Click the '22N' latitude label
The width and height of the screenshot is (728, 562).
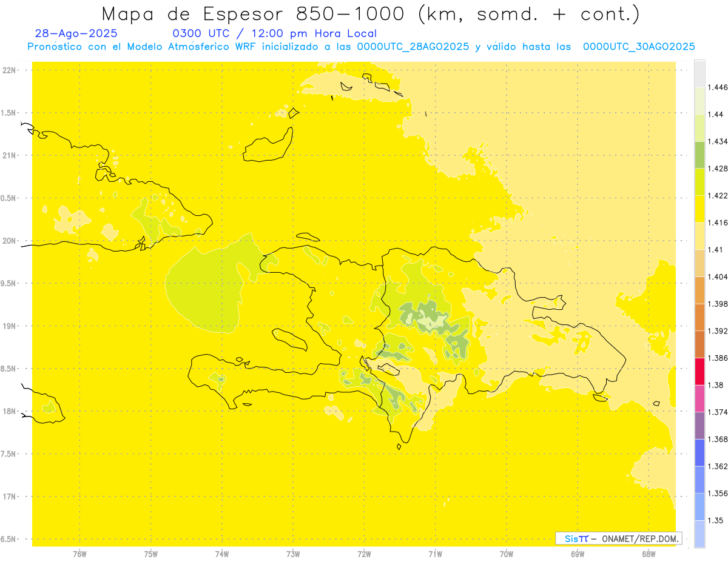click(10, 70)
